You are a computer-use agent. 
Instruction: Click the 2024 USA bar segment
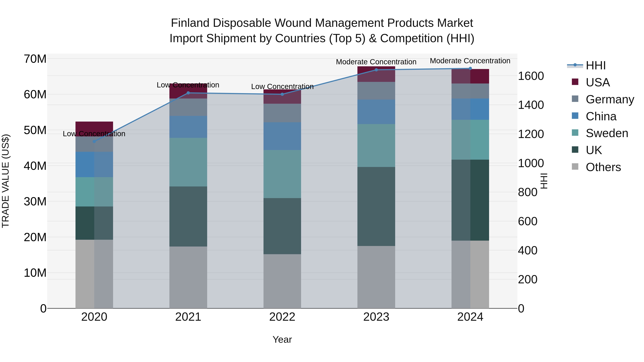pyautogui.click(x=470, y=77)
